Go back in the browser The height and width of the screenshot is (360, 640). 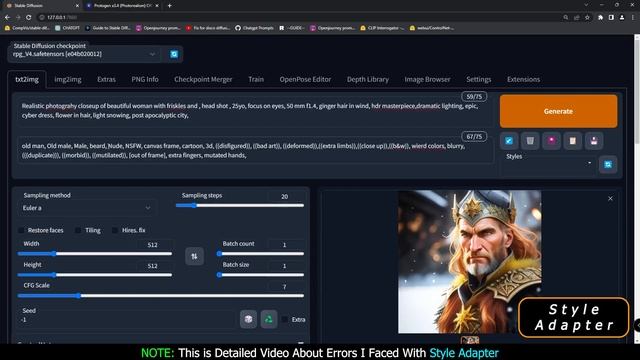click(x=8, y=18)
